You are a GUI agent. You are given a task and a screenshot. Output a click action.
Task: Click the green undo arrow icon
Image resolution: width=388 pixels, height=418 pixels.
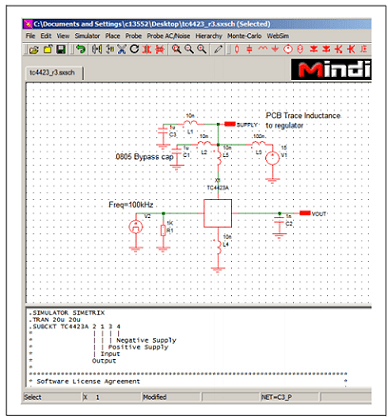[80, 50]
